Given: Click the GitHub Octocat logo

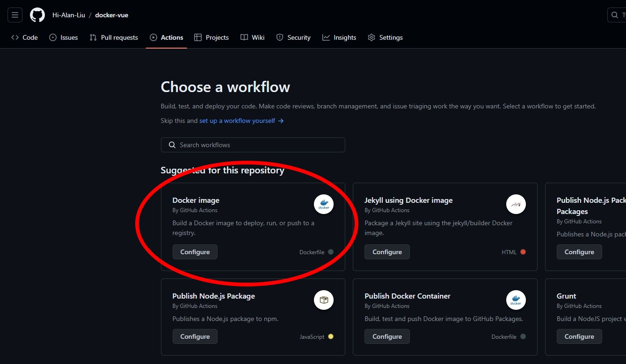Looking at the screenshot, I should tap(37, 15).
